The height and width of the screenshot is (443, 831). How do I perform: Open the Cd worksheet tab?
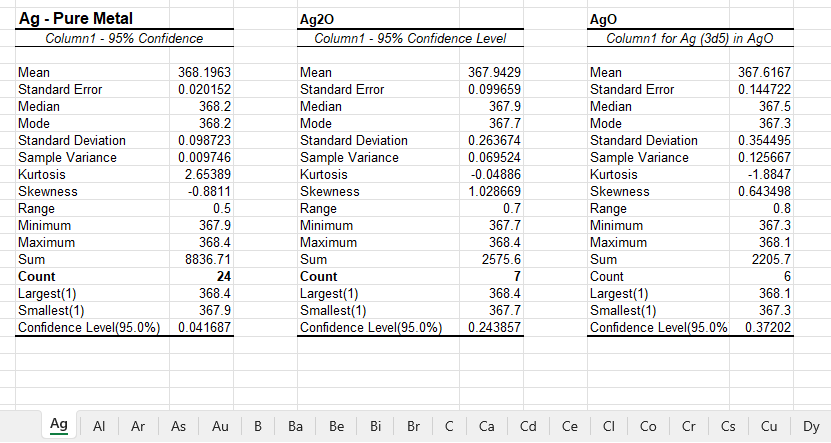(528, 426)
